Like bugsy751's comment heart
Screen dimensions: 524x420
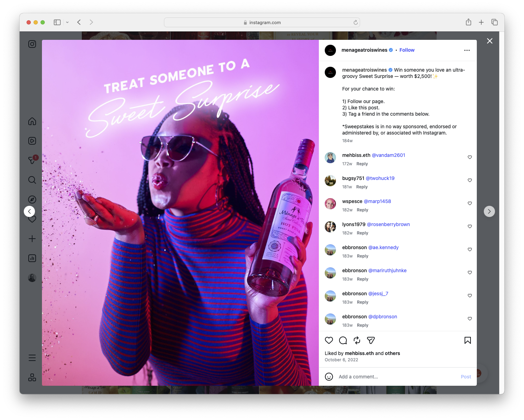(469, 180)
